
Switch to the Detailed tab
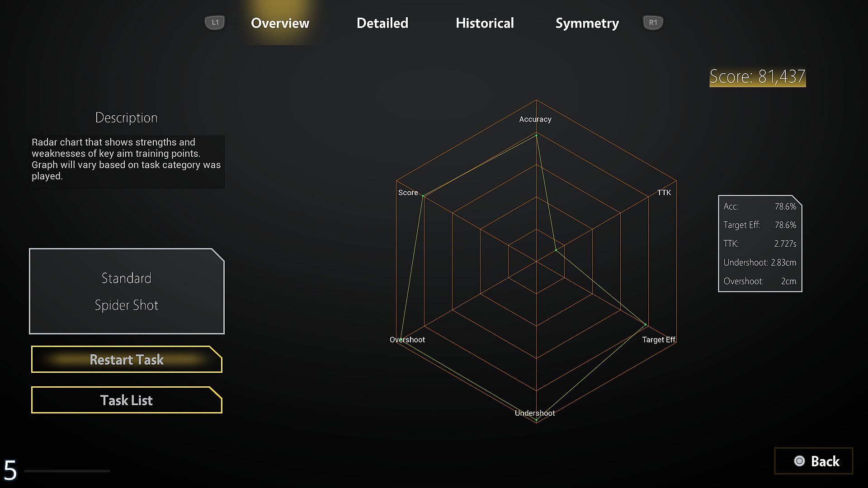(x=382, y=23)
